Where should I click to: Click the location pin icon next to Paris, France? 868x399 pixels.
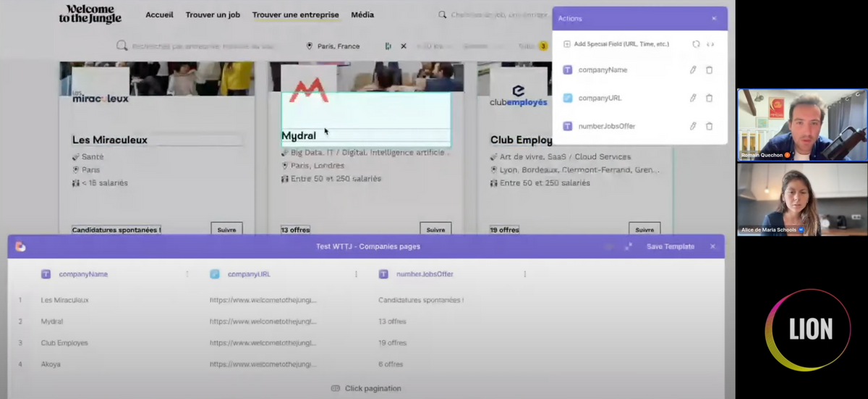click(x=310, y=46)
